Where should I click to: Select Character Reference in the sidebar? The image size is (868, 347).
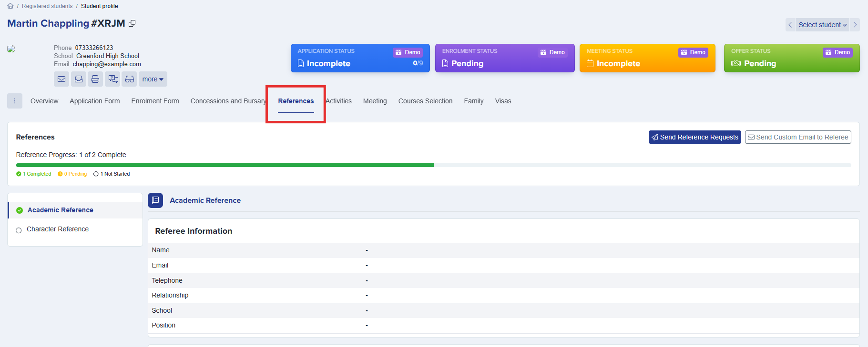pyautogui.click(x=75, y=229)
